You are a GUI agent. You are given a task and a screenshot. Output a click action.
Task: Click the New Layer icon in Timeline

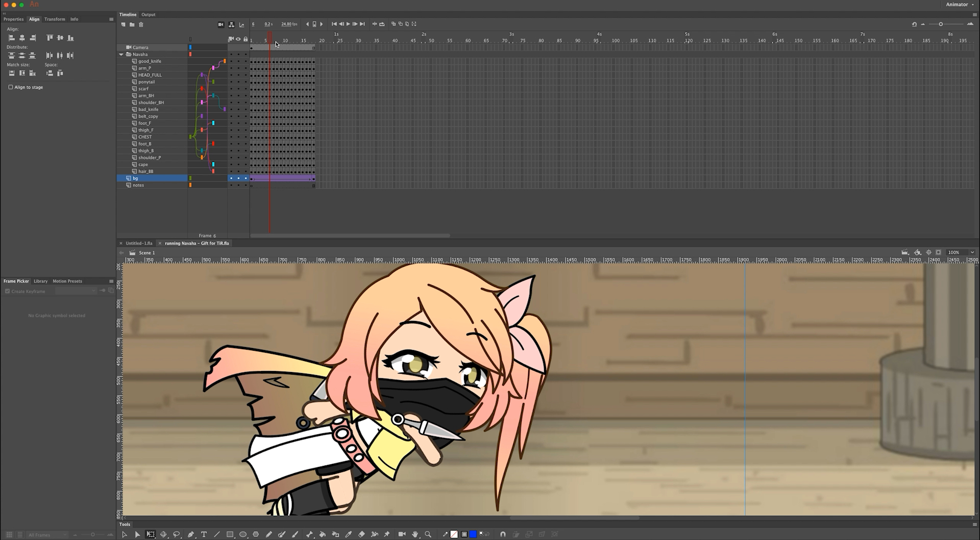coord(123,24)
